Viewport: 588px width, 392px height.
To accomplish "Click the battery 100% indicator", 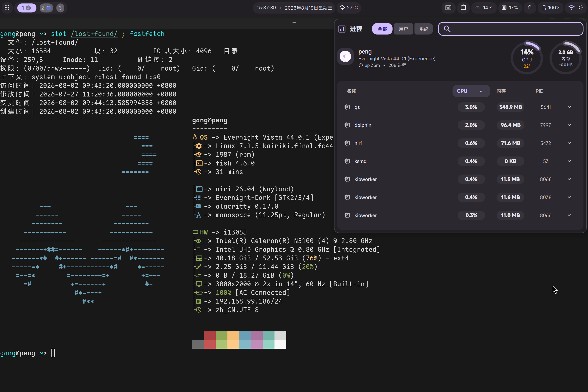I will pyautogui.click(x=551, y=8).
